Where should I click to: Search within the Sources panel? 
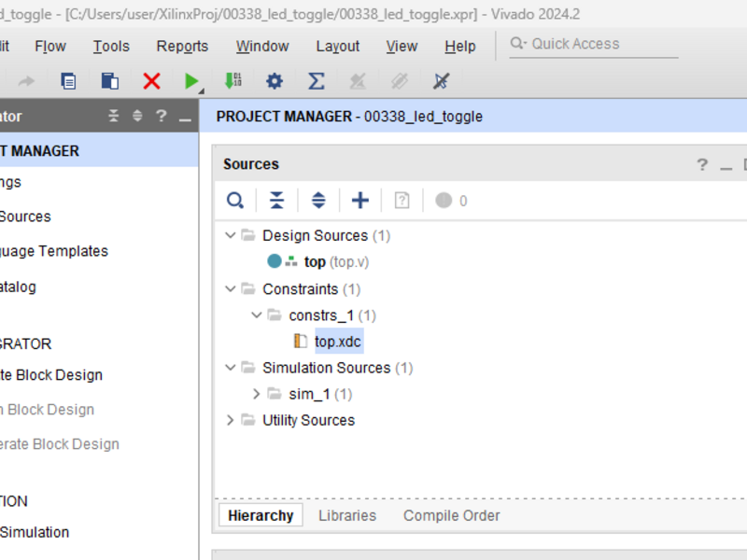tap(235, 201)
